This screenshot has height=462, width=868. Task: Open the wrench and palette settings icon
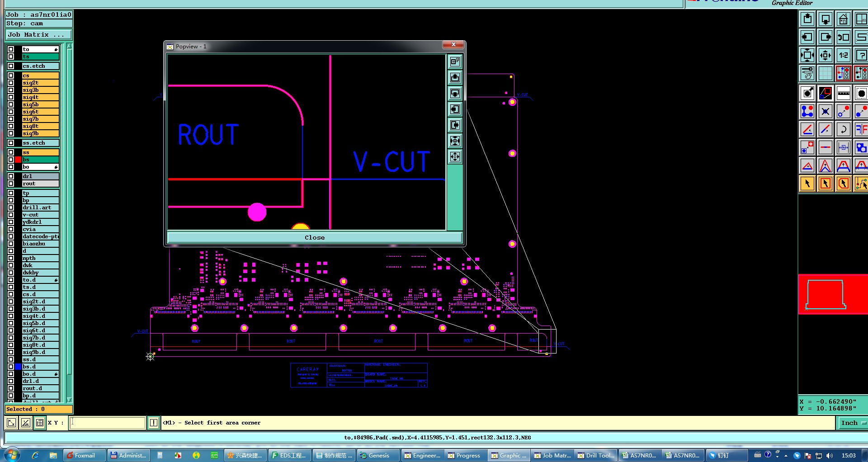pyautogui.click(x=807, y=73)
